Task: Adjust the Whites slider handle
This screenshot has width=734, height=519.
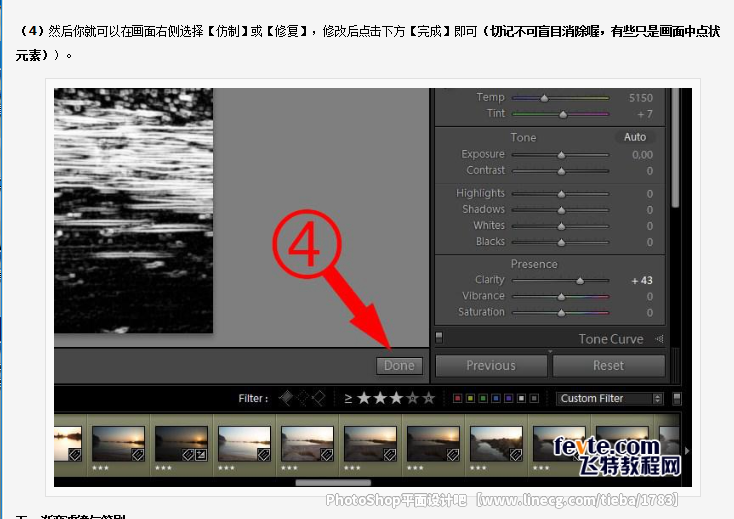Action: [x=561, y=227]
